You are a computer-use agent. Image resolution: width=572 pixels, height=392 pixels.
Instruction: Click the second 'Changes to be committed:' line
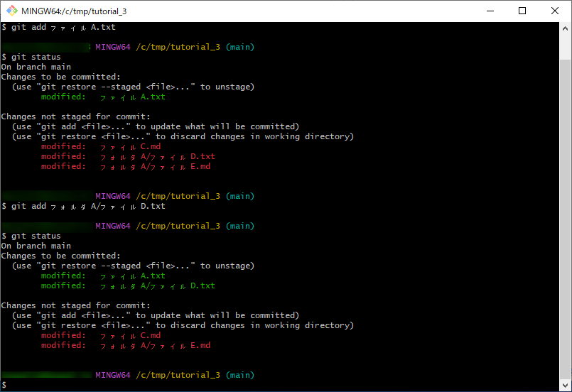coord(60,256)
